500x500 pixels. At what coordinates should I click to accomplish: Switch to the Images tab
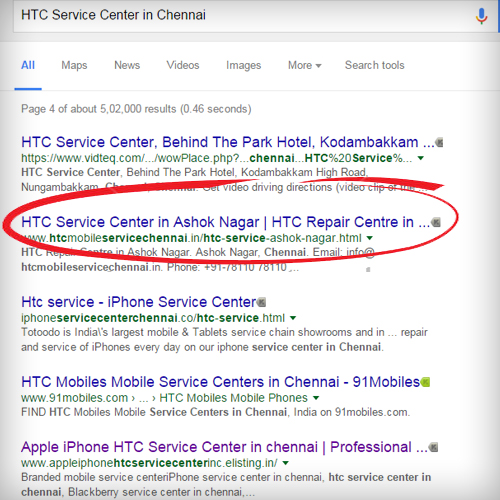point(243,65)
